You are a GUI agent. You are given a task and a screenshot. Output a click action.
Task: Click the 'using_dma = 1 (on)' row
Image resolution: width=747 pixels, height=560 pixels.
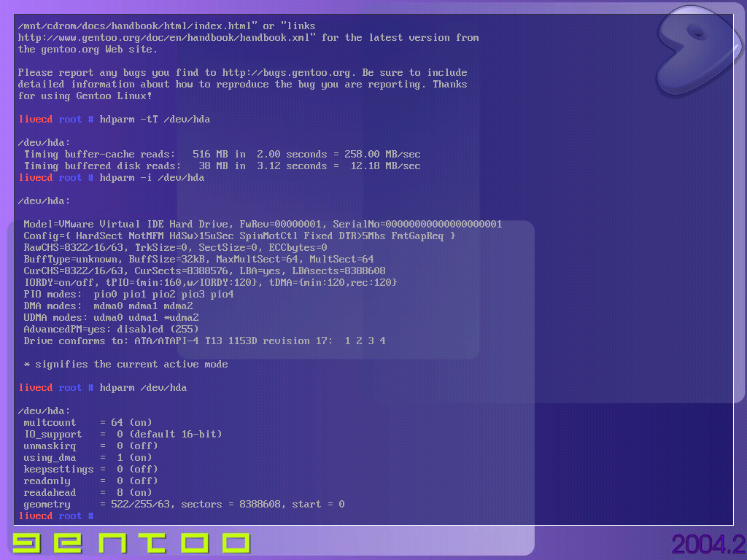click(x=88, y=458)
